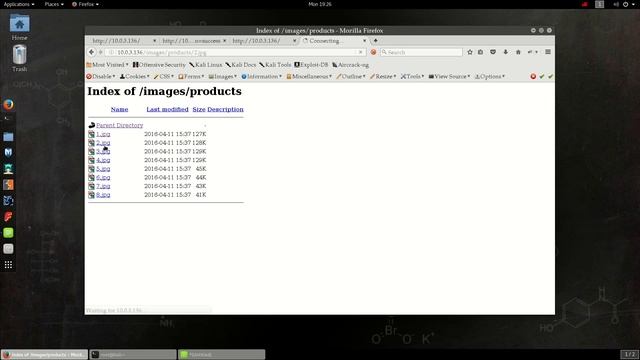Open the bookmarks list icon
Image resolution: width=640 pixels, height=360 pixels.
click(x=481, y=52)
